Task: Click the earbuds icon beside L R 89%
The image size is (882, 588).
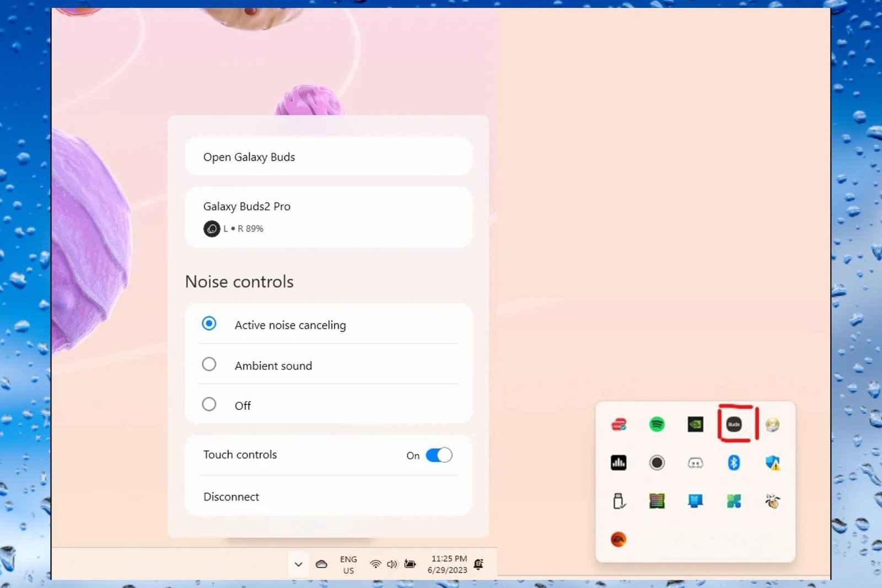Action: 212,229
